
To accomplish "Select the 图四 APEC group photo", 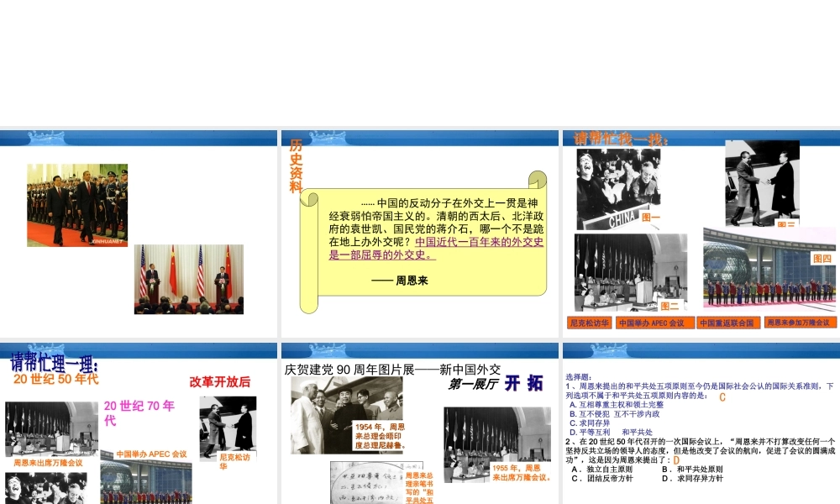I will point(769,267).
